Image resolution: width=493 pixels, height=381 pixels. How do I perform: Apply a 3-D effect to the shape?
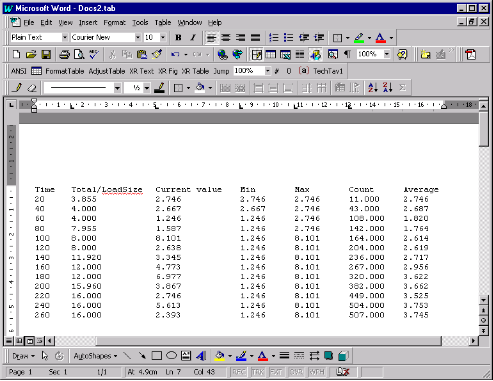point(343,356)
